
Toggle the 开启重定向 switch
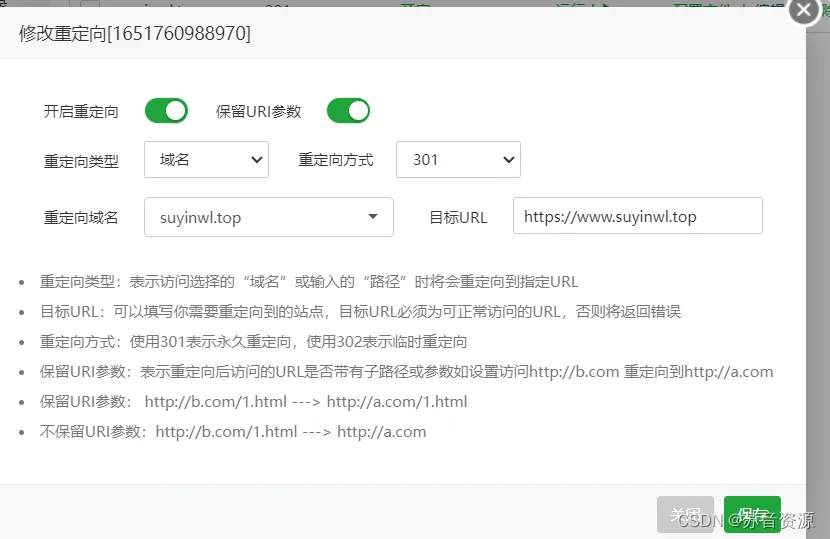point(166,111)
